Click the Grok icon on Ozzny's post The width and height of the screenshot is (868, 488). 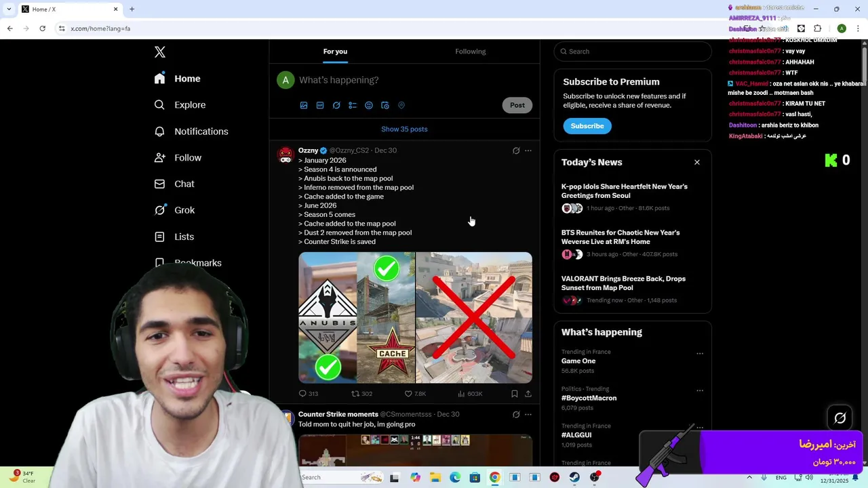tap(516, 150)
